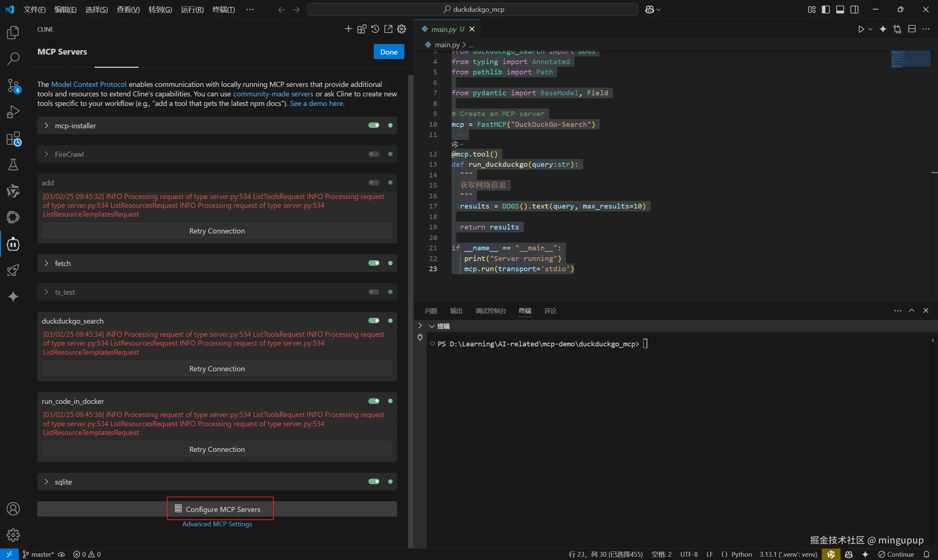Switch to the 调试控制台 panel tab
The height and width of the screenshot is (560, 938).
(490, 310)
